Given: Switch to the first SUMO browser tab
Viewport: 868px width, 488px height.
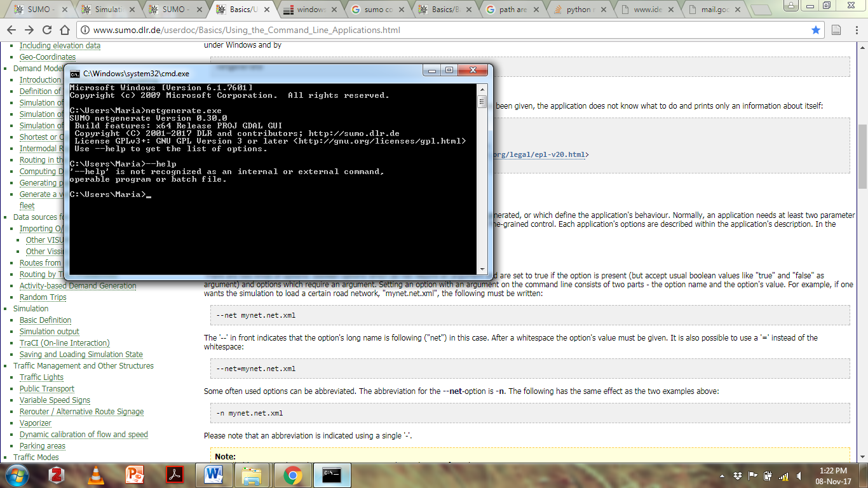Looking at the screenshot, I should tap(40, 10).
